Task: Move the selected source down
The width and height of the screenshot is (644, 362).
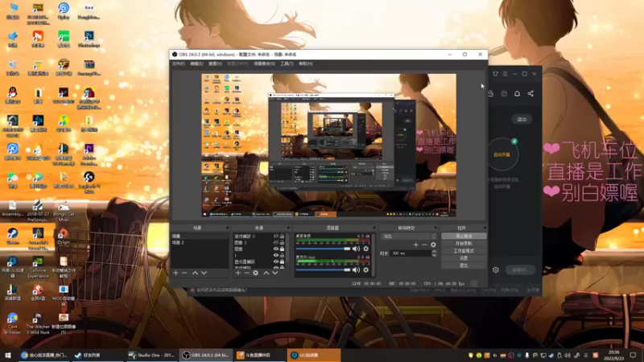Action: tap(275, 273)
